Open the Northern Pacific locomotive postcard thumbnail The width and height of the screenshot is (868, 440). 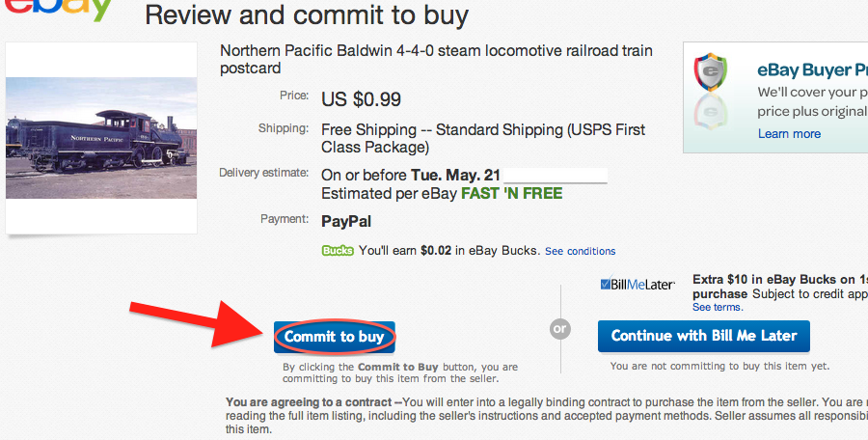(101, 139)
